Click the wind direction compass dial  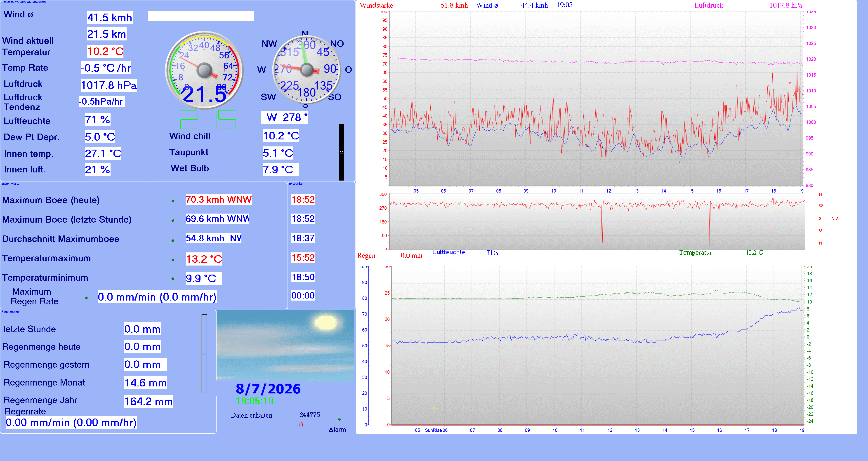[306, 70]
